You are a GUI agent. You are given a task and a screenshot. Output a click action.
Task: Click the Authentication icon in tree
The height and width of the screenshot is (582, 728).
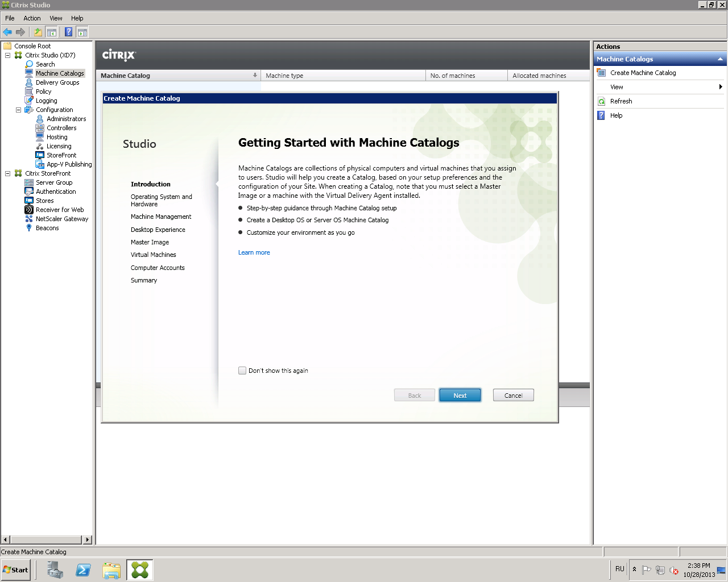point(29,192)
